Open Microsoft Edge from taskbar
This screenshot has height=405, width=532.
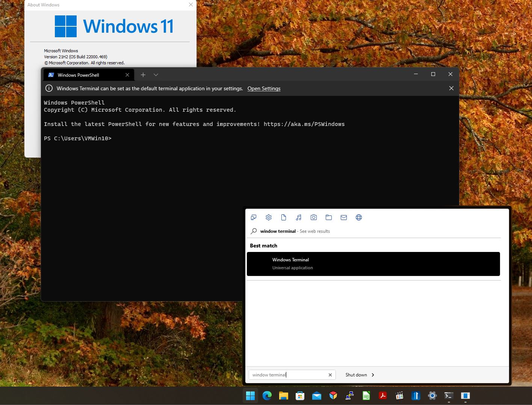(x=267, y=396)
